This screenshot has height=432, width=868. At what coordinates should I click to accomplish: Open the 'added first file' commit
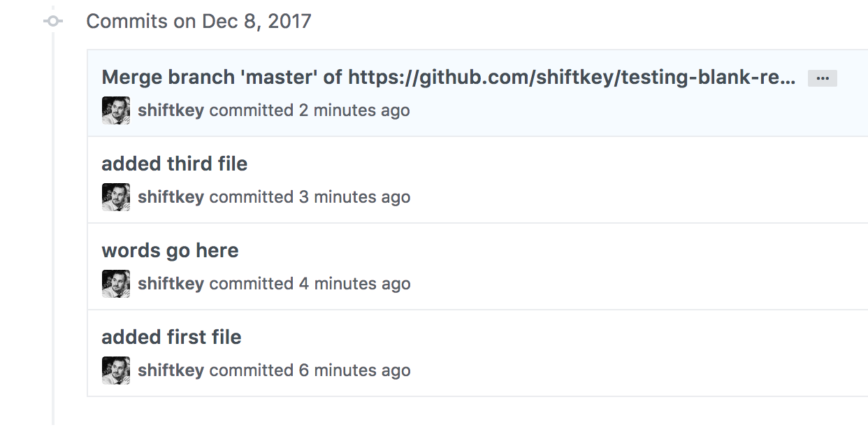(171, 336)
